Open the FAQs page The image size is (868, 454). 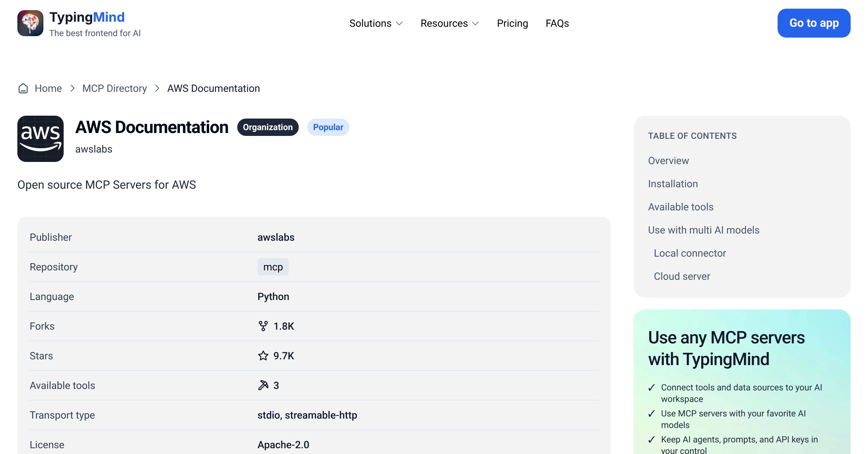click(x=557, y=23)
